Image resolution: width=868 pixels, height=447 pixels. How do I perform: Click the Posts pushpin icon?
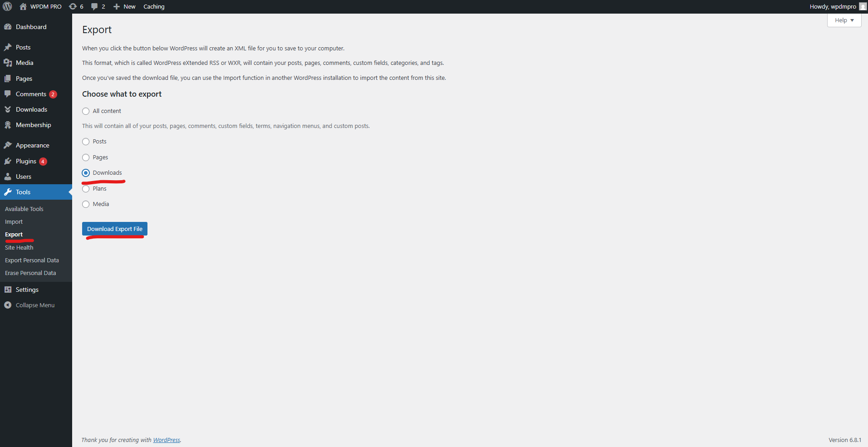tap(8, 47)
